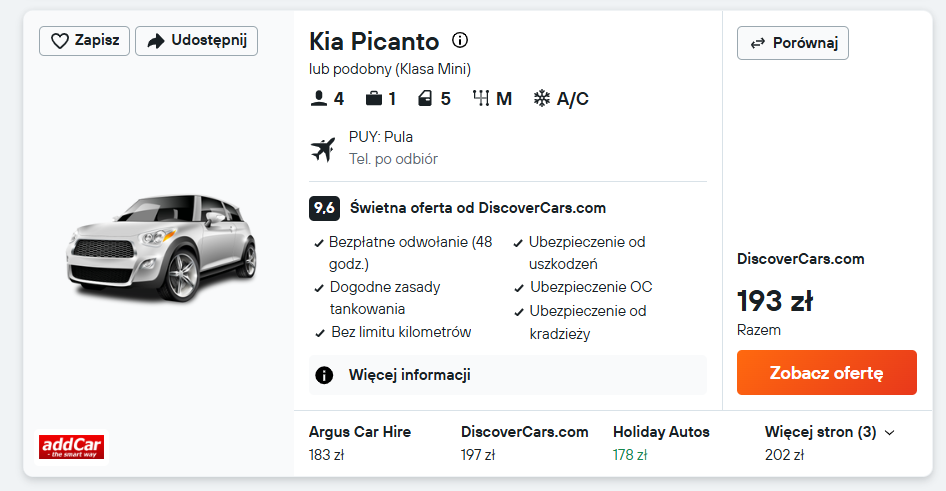The width and height of the screenshot is (946, 491).
Task: Open Kia Picanto info circle icon
Action: tap(460, 40)
